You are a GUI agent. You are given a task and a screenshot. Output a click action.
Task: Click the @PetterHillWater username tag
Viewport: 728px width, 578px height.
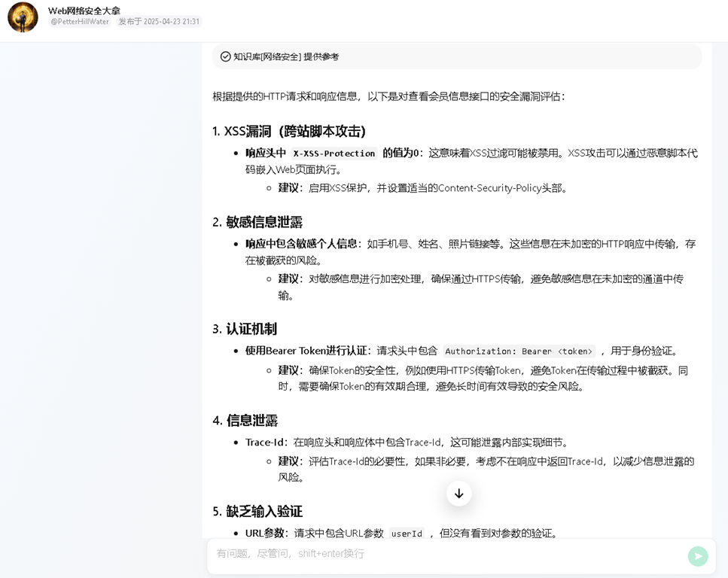tap(80, 21)
